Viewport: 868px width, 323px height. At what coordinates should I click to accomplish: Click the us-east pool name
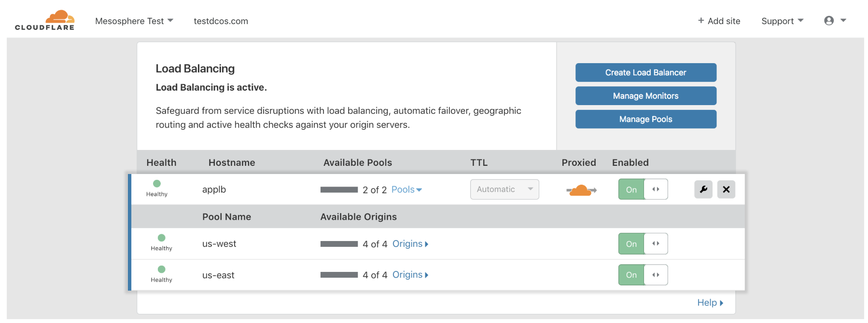(x=218, y=275)
